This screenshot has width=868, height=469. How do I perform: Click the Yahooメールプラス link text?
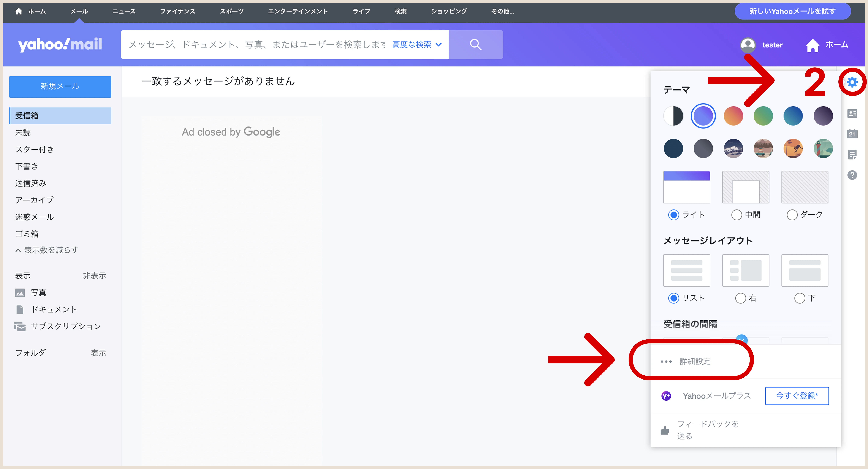point(717,396)
